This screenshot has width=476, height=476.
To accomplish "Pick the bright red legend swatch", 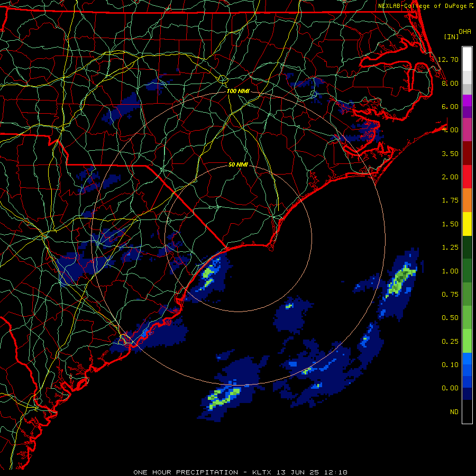I will (x=467, y=177).
